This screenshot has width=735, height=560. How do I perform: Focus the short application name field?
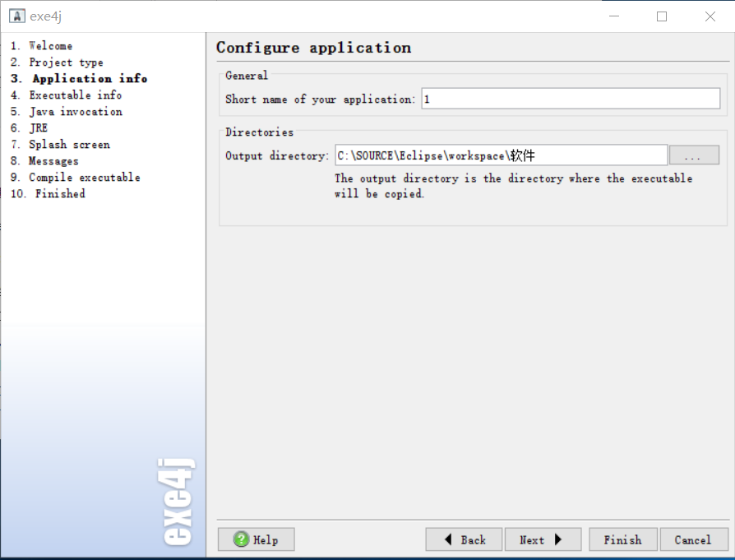pos(571,99)
